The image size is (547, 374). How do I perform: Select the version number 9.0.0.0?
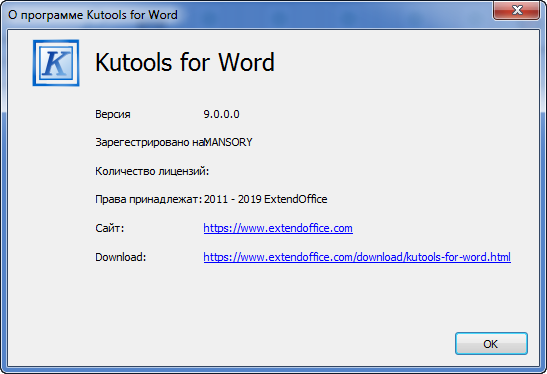(222, 114)
